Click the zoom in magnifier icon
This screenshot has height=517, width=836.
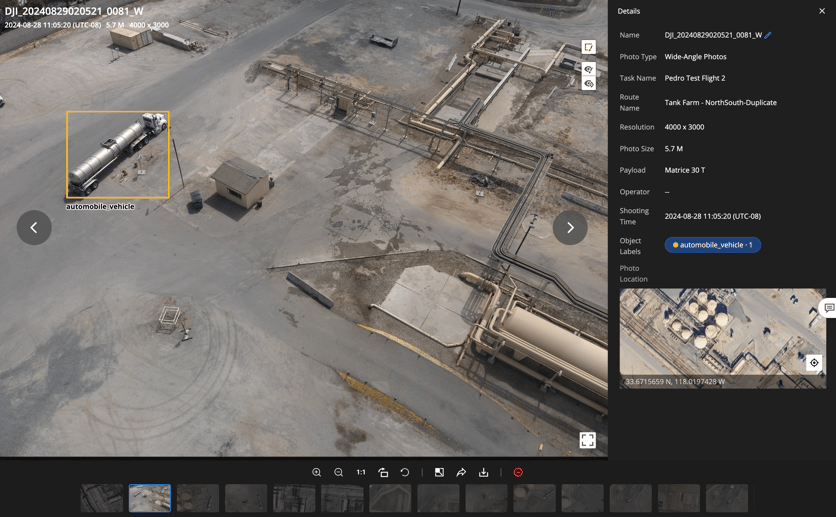click(x=317, y=472)
